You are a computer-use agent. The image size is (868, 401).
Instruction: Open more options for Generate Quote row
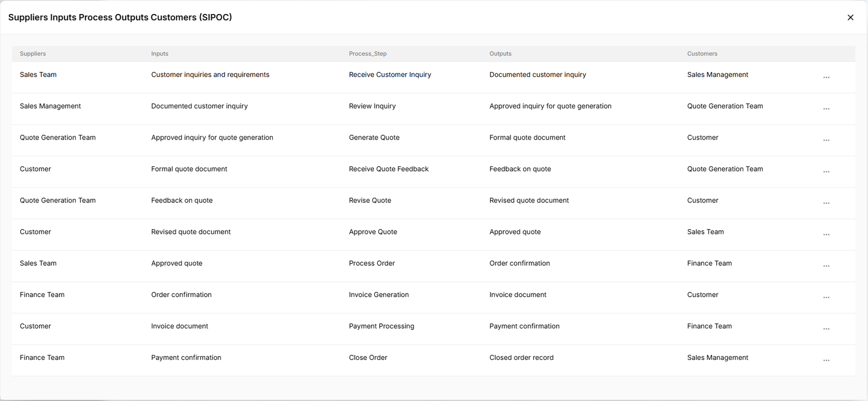[826, 141]
